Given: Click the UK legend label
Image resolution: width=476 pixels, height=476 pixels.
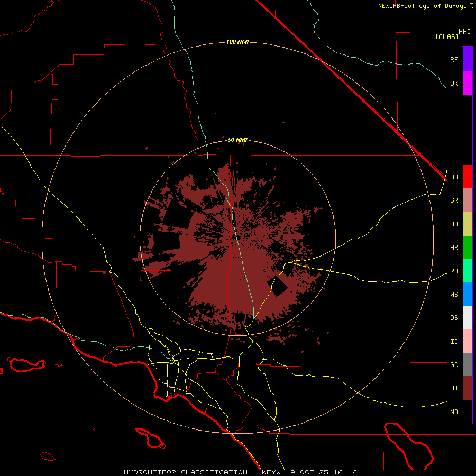Looking at the screenshot, I should [454, 83].
